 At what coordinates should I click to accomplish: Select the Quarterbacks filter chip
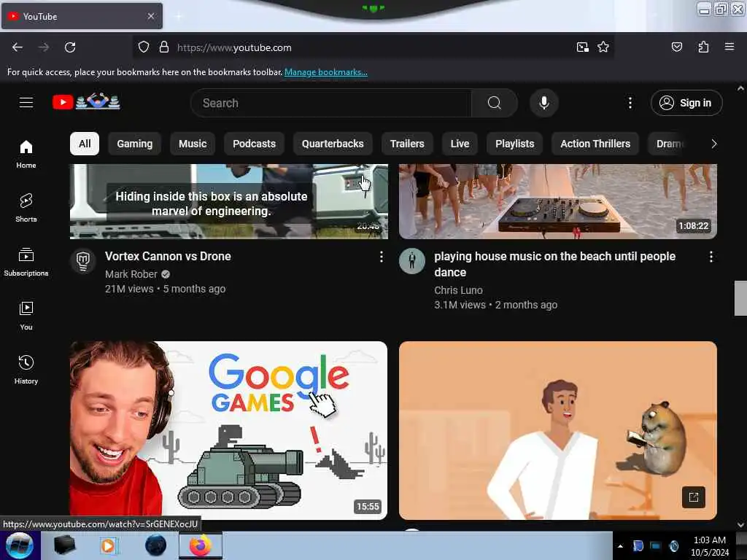tap(333, 144)
